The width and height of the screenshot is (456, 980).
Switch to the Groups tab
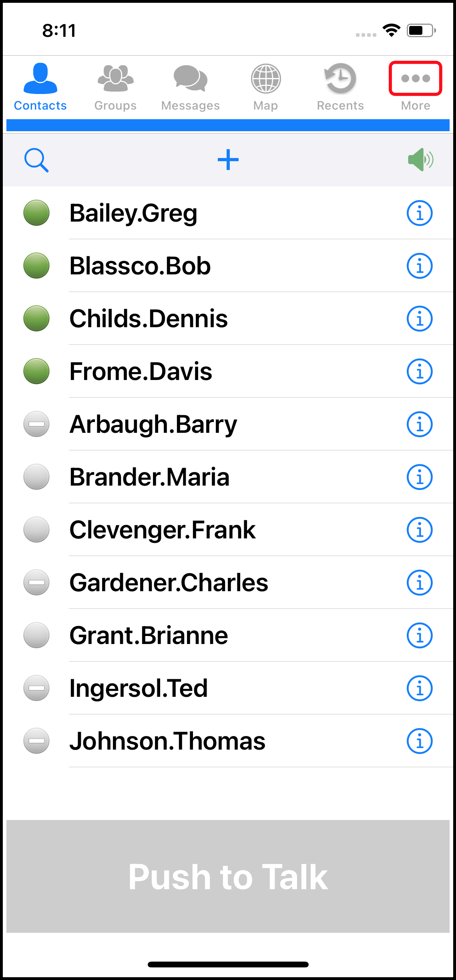point(115,87)
